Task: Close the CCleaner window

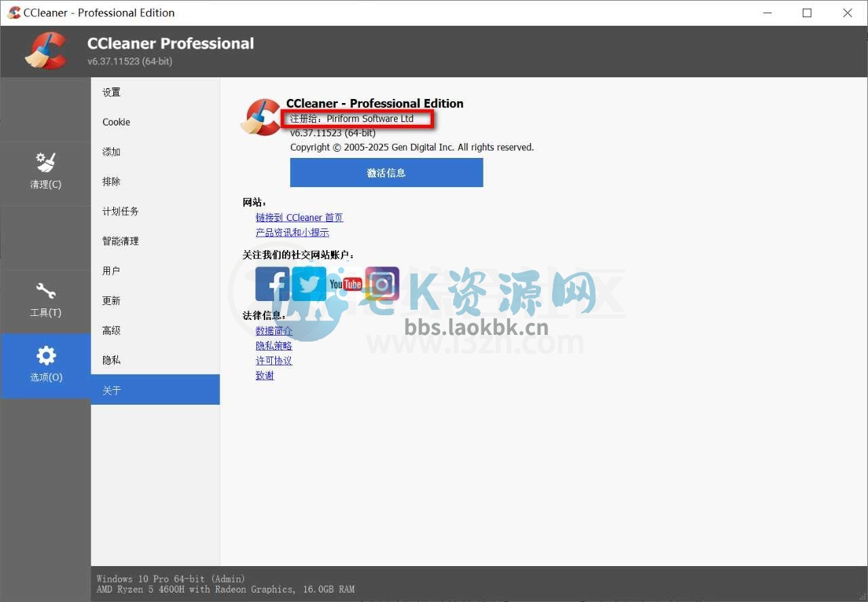Action: coord(848,13)
